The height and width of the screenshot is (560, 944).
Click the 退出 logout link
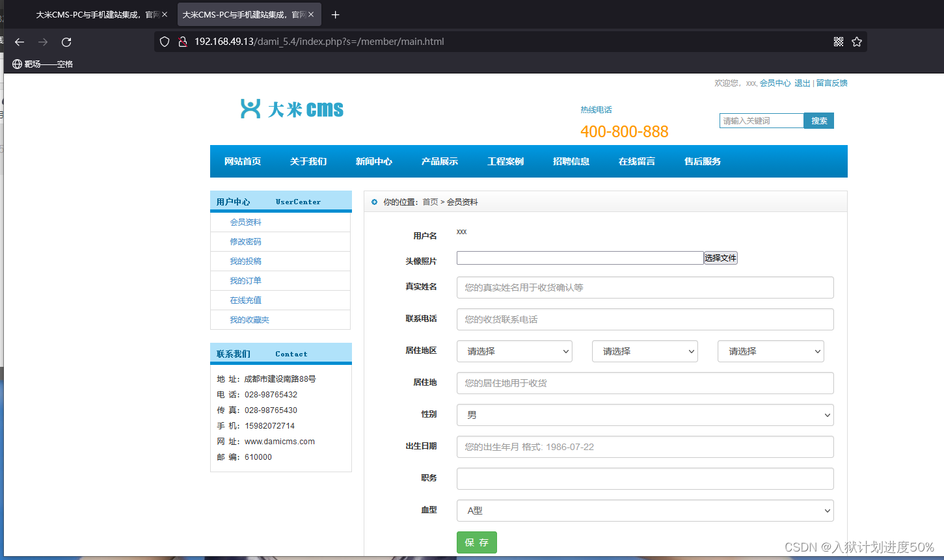802,83
